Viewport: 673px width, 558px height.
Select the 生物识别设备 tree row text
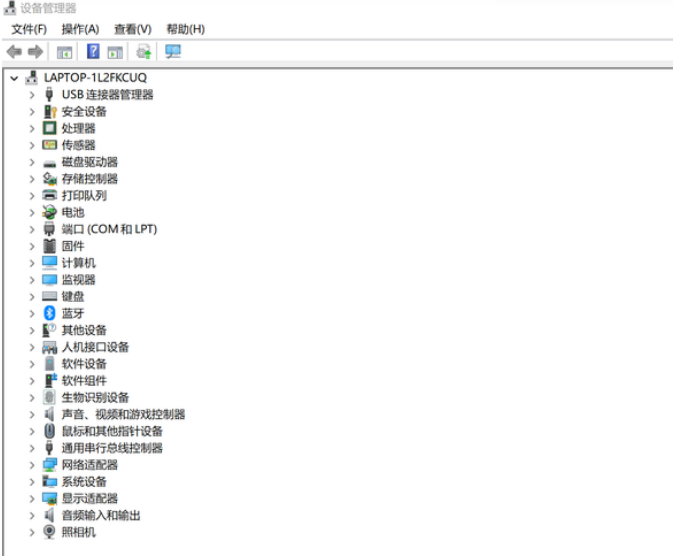pos(95,397)
